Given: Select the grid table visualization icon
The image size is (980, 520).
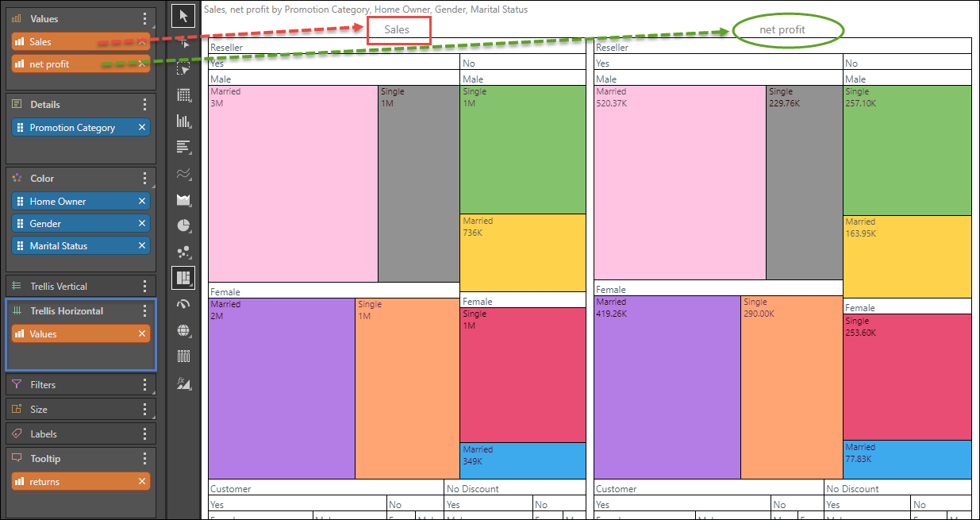Looking at the screenshot, I should tap(184, 95).
